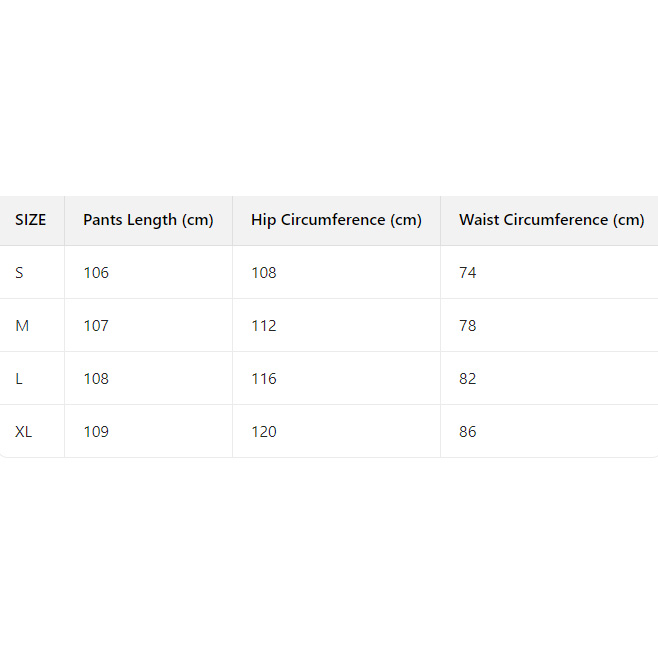Select the XL size cell

pyautogui.click(x=23, y=432)
